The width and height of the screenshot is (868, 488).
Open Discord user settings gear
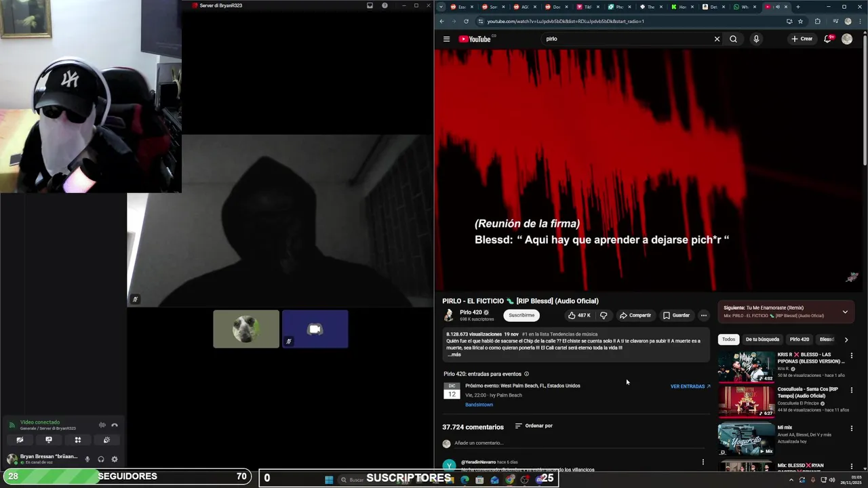tap(115, 459)
